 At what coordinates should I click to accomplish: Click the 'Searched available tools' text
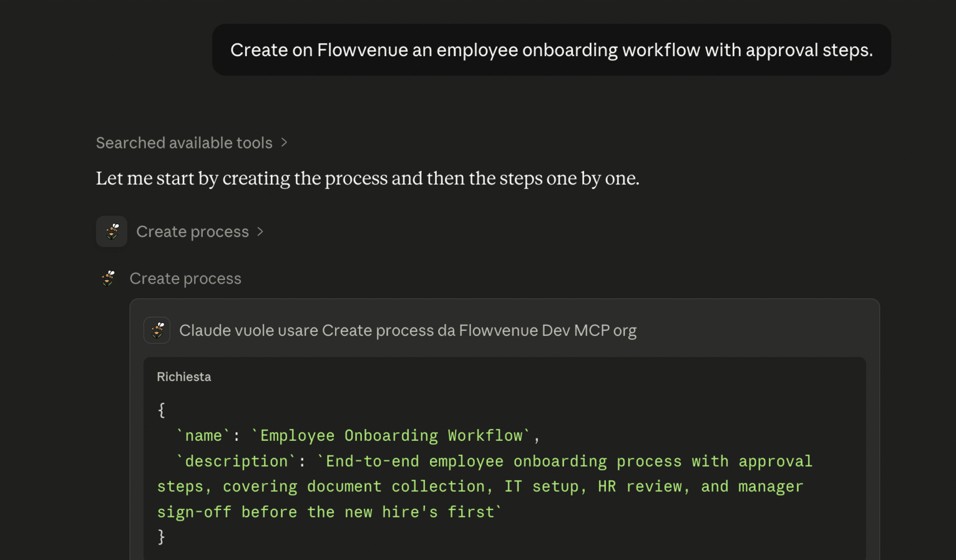[x=184, y=143]
